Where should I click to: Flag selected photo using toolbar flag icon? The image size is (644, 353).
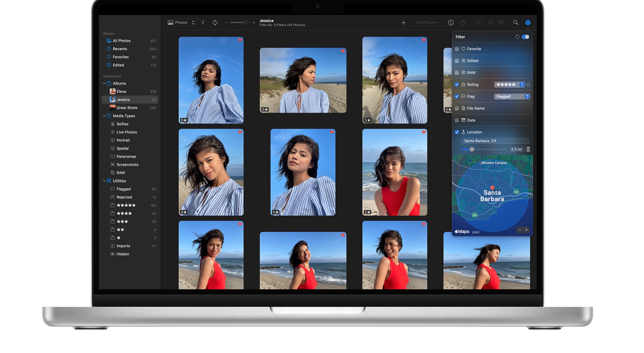[491, 23]
